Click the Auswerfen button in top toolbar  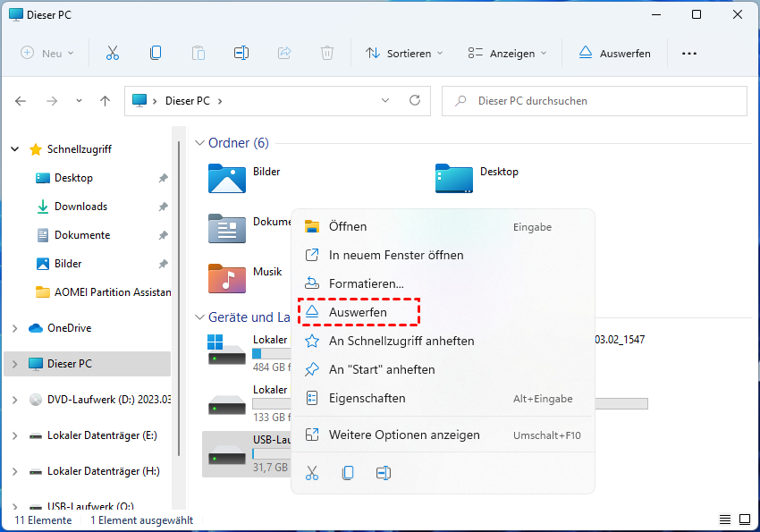pos(614,53)
